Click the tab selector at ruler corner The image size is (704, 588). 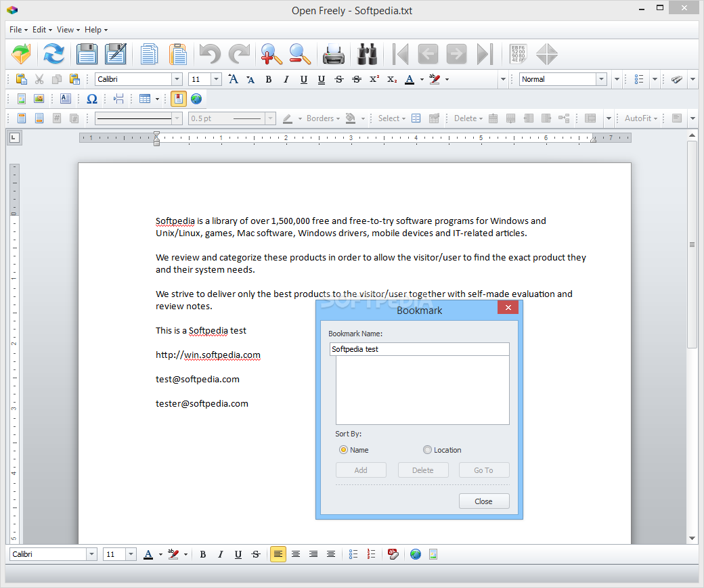pos(14,138)
